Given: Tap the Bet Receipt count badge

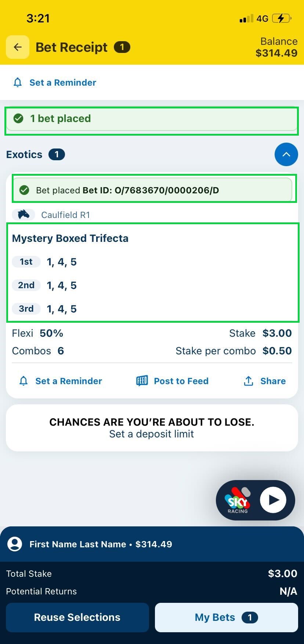Looking at the screenshot, I should coord(122,47).
